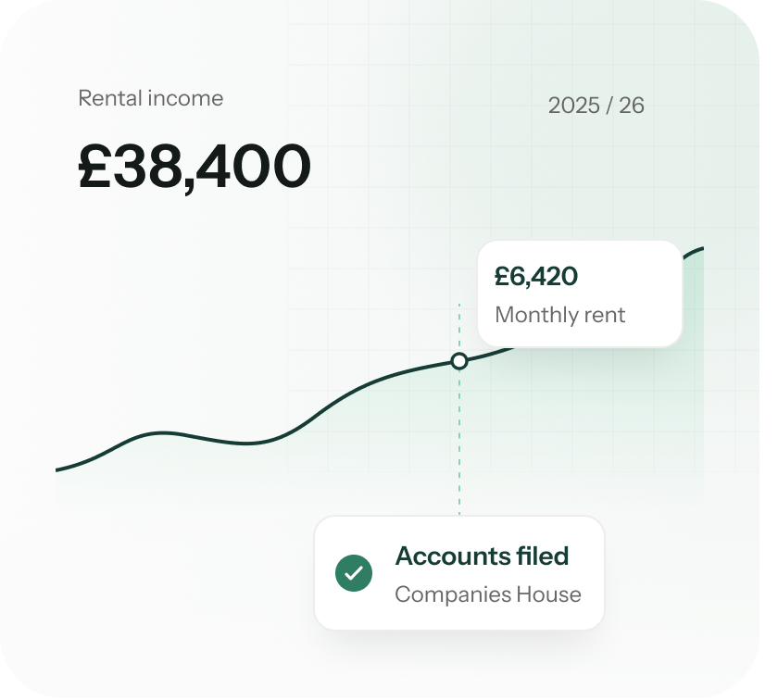Click the Accounts filed notification card
The image size is (778, 700).
pyautogui.click(x=459, y=573)
